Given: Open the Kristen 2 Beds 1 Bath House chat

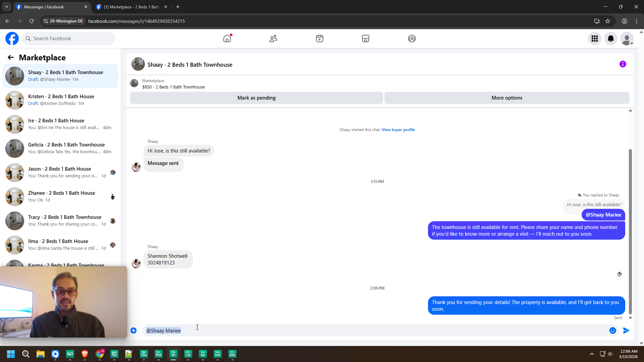Looking at the screenshot, I should [60, 100].
